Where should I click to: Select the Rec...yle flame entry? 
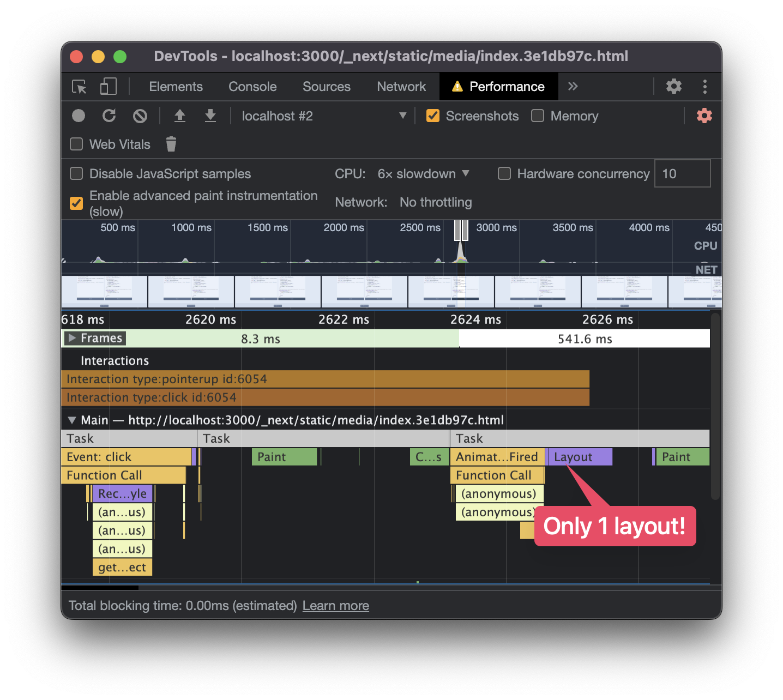123,494
